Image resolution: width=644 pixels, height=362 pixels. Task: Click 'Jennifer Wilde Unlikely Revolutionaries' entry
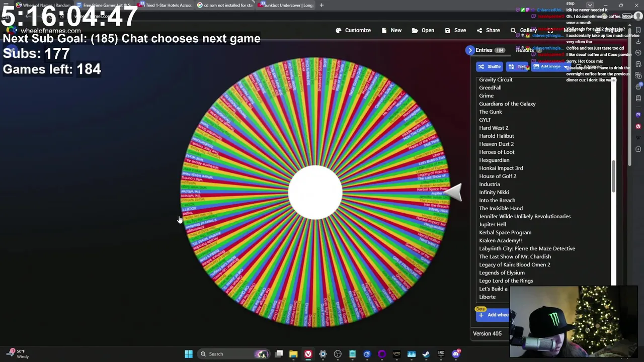[525, 216]
